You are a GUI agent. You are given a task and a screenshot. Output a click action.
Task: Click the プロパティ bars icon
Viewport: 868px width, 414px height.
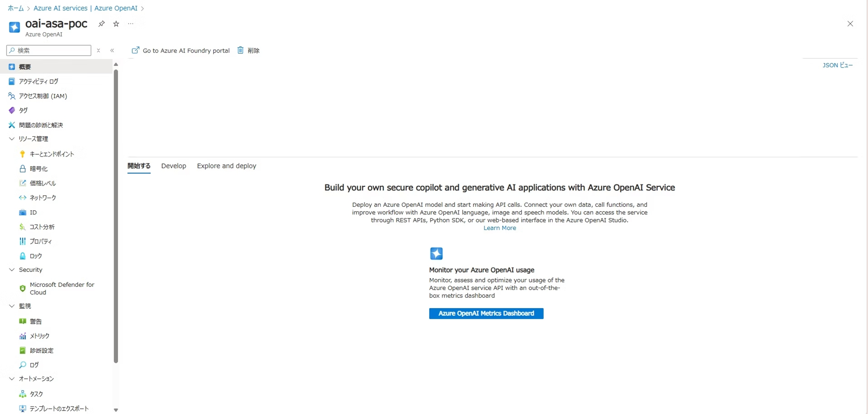click(x=23, y=241)
